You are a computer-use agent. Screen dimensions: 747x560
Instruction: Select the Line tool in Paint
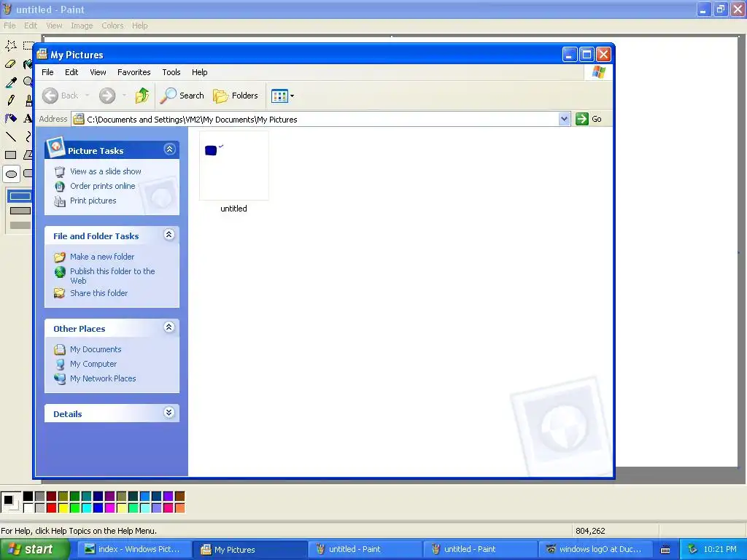point(11,136)
